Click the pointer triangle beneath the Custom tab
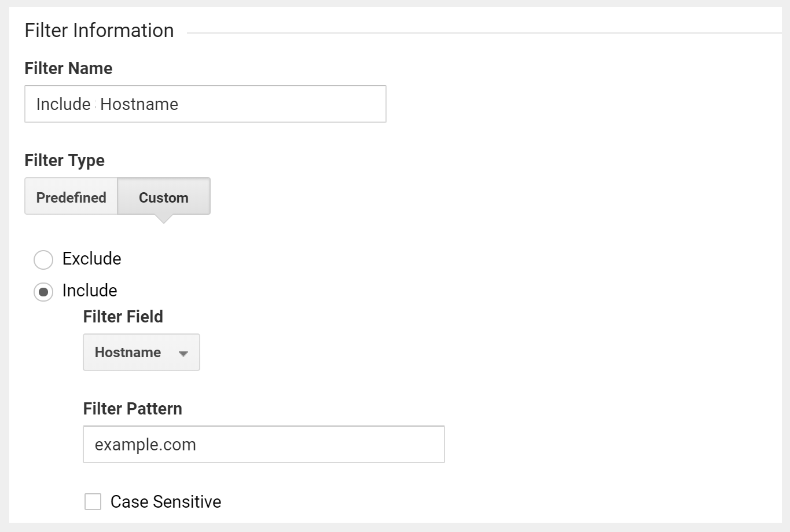The image size is (790, 532). click(x=164, y=219)
